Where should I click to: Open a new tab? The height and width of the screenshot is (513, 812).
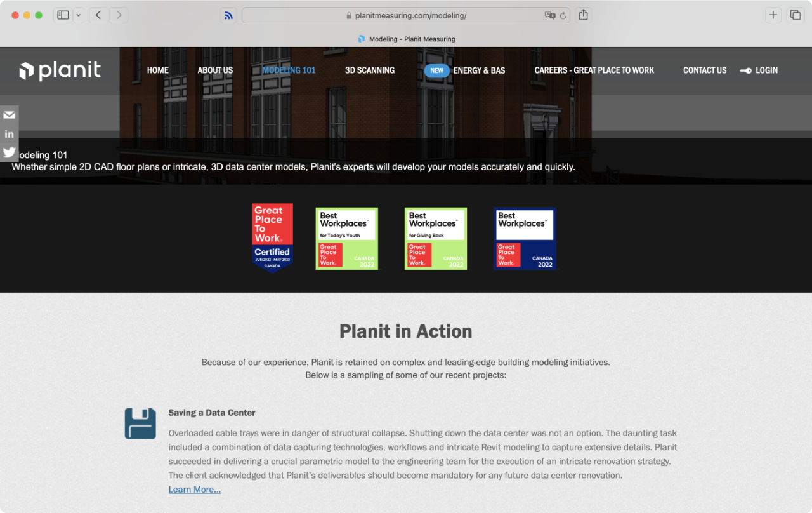click(x=773, y=15)
